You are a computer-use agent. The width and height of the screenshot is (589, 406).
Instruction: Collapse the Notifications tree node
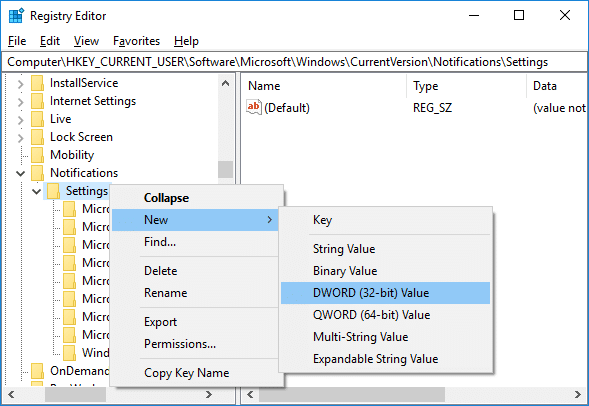pos(21,174)
